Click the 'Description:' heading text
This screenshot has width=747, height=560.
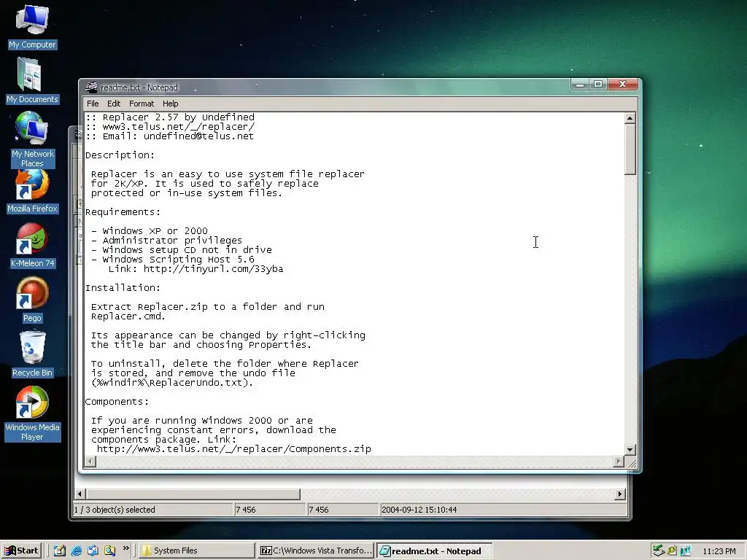120,155
